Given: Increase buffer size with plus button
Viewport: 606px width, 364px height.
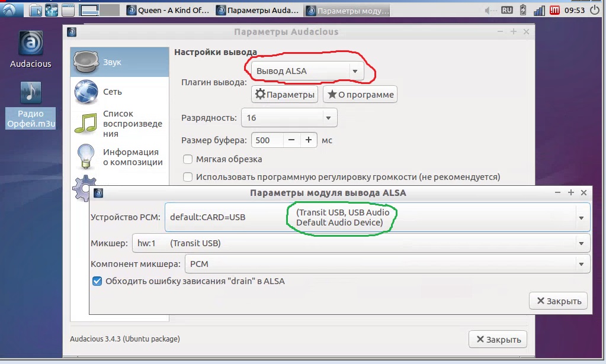Looking at the screenshot, I should click(x=309, y=140).
